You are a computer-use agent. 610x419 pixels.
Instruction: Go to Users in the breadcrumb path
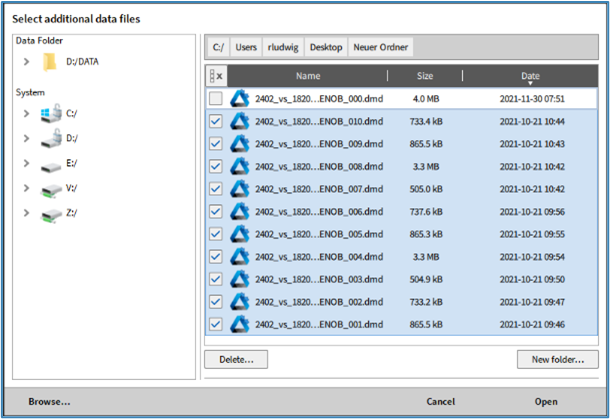(x=245, y=47)
